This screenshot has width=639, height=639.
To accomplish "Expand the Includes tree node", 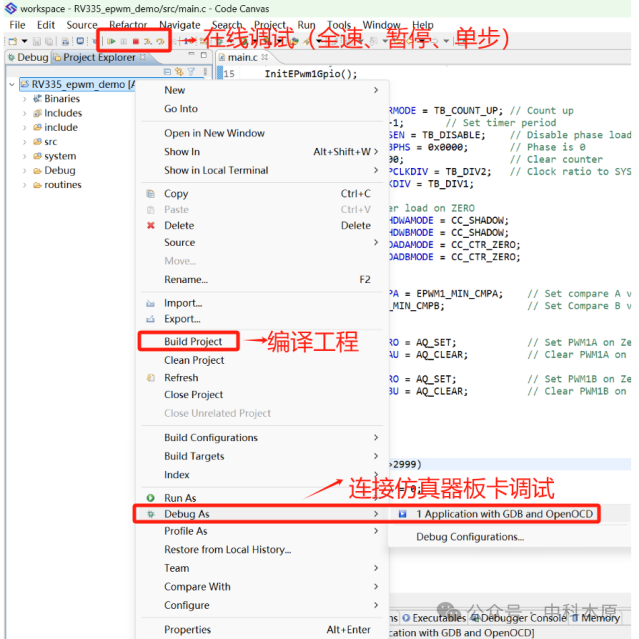I will (24, 113).
